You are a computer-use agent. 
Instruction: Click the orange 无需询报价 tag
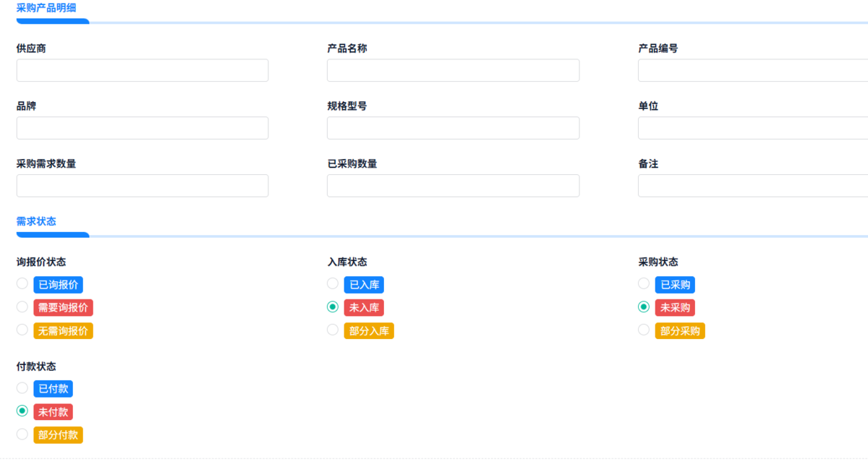point(63,331)
